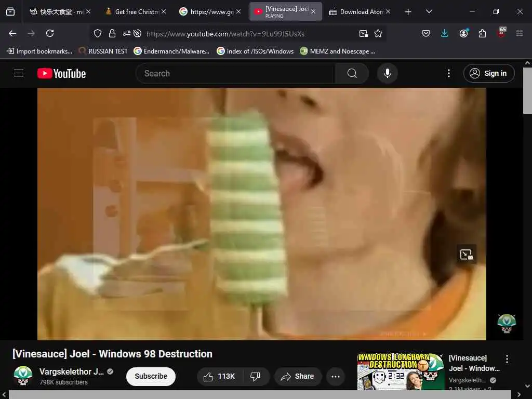Reload the current YouTube page
532x399 pixels.
click(x=50, y=33)
